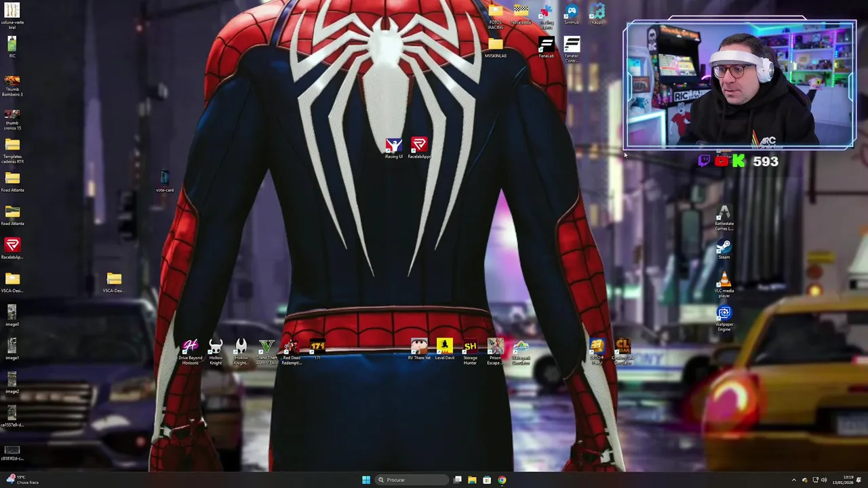Image resolution: width=868 pixels, height=488 pixels.
Task: Open the volume control in system tray
Action: point(824,480)
